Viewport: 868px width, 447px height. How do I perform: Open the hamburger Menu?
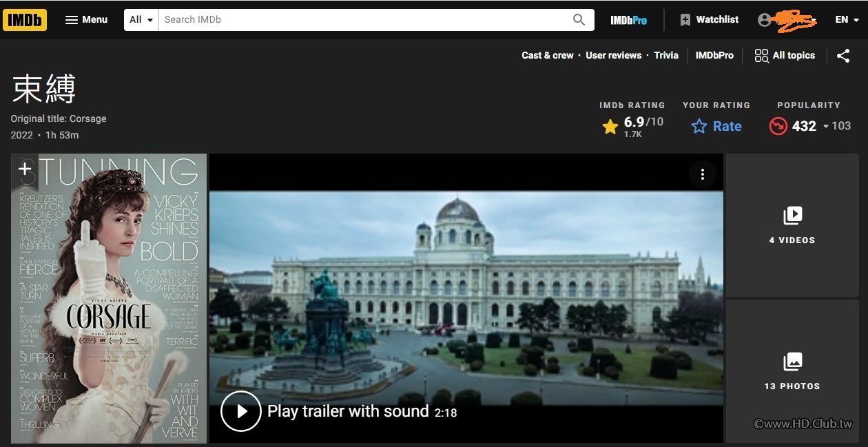tap(86, 19)
